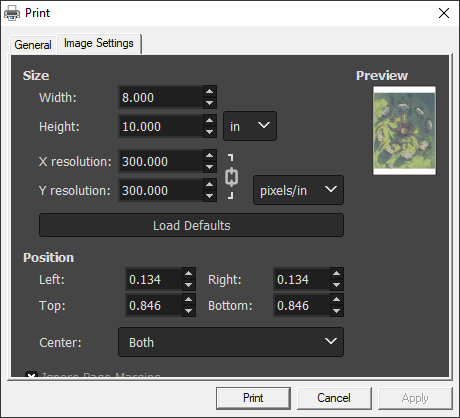The height and width of the screenshot is (418, 460).
Task: Decrease X resolution using down arrow
Action: coord(210,167)
